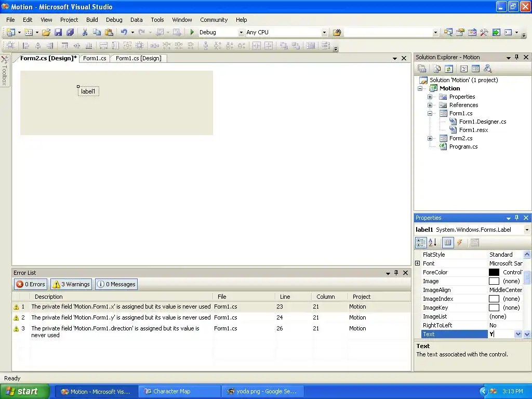
Task: Expand the References node
Action: [430, 105]
